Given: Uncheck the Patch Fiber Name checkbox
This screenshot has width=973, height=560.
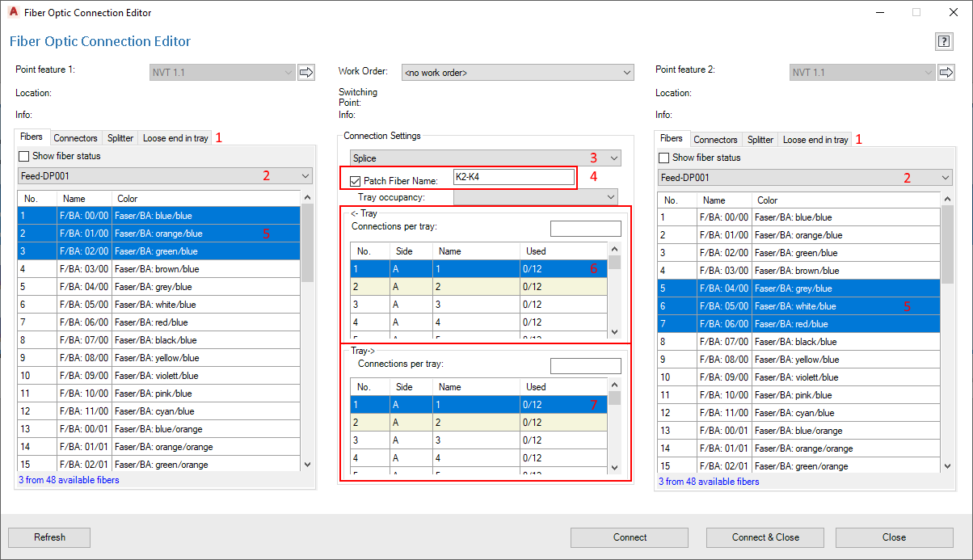Looking at the screenshot, I should (355, 181).
